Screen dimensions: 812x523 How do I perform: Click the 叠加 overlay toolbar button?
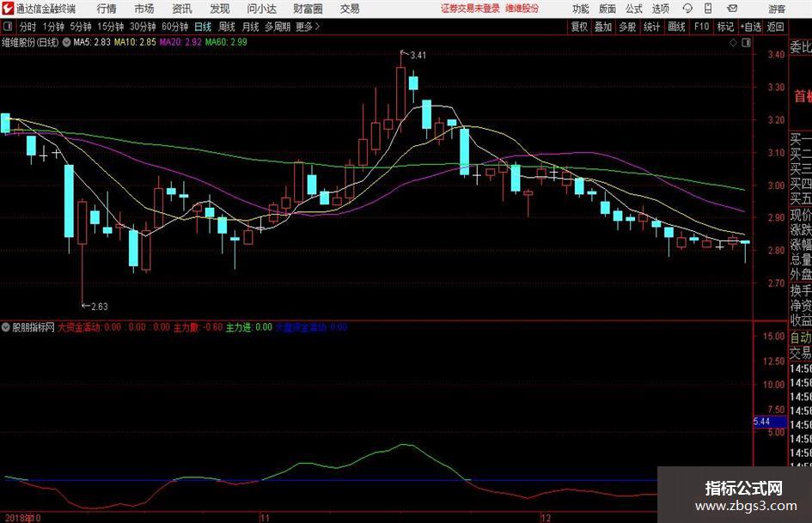tap(603, 27)
